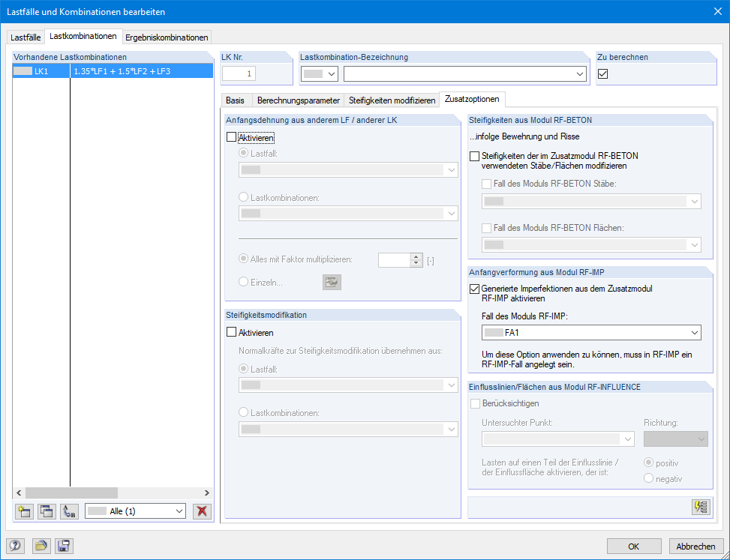The width and height of the screenshot is (730, 560).
Task: Open the Steifigkeiten modifizieren sub-tab
Action: pos(392,100)
